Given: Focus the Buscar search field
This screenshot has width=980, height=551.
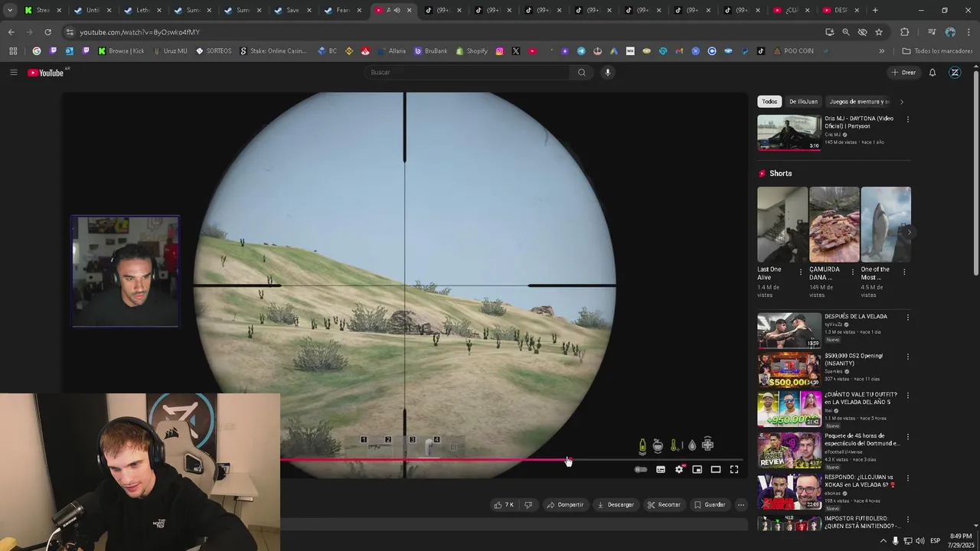Looking at the screenshot, I should [x=467, y=73].
